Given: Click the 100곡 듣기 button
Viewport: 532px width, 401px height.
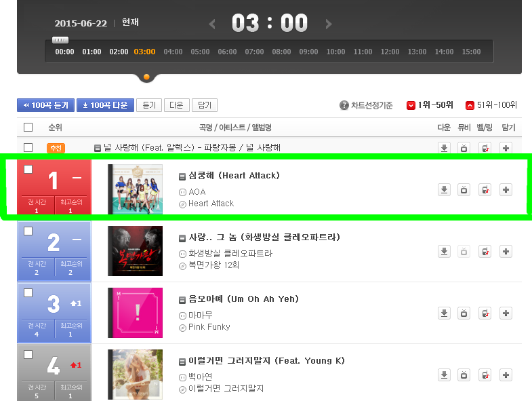Looking at the screenshot, I should point(45,105).
